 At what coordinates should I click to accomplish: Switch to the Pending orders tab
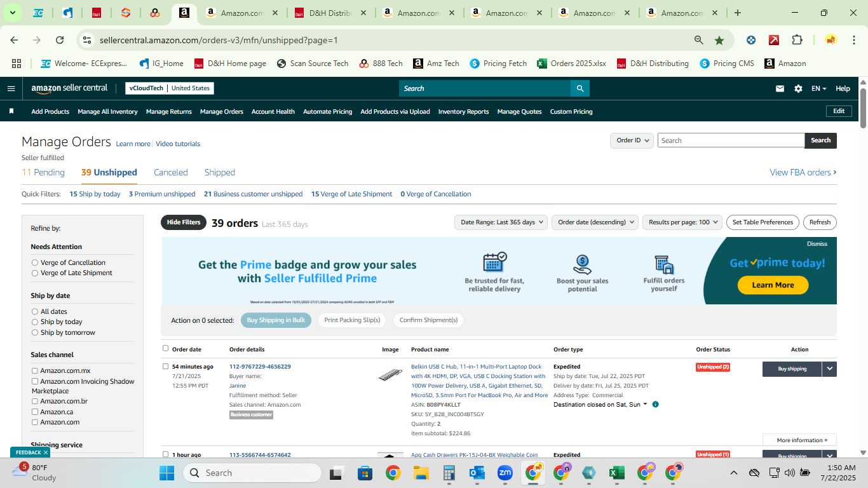(43, 172)
